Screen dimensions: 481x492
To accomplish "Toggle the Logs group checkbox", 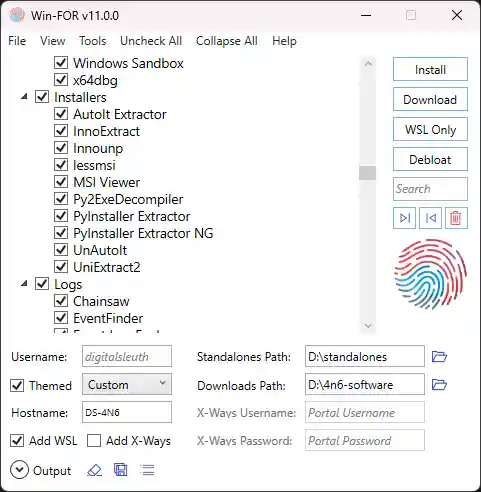I will tap(42, 284).
